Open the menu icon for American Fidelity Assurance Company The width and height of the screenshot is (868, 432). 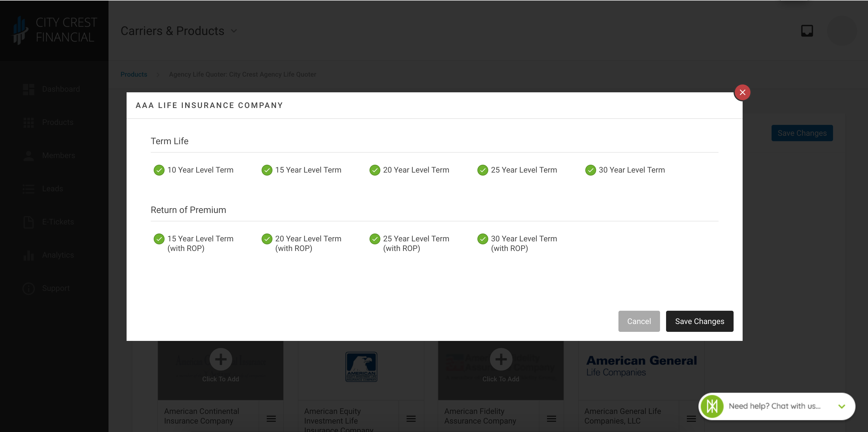point(551,419)
